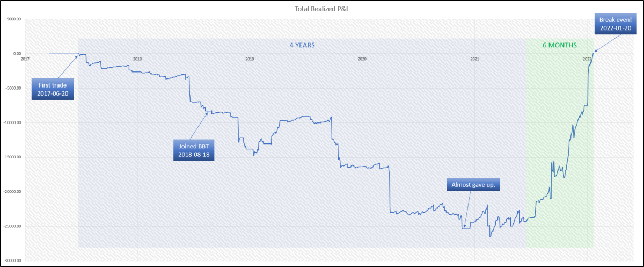Screen dimensions: 644x267
Task: Select the '6 MONTHS' label in green zone
Action: pyautogui.click(x=559, y=45)
